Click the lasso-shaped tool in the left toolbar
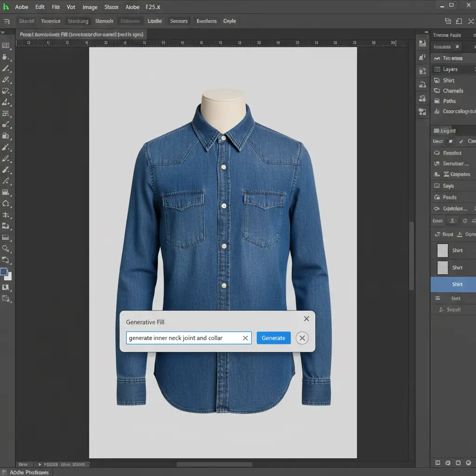The height and width of the screenshot is (476, 476). click(x=6, y=203)
